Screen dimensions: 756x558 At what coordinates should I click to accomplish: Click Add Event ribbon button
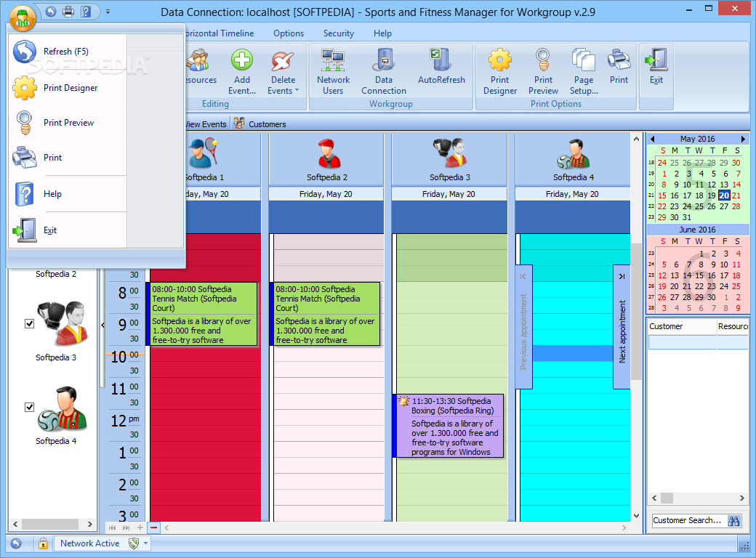pyautogui.click(x=242, y=71)
